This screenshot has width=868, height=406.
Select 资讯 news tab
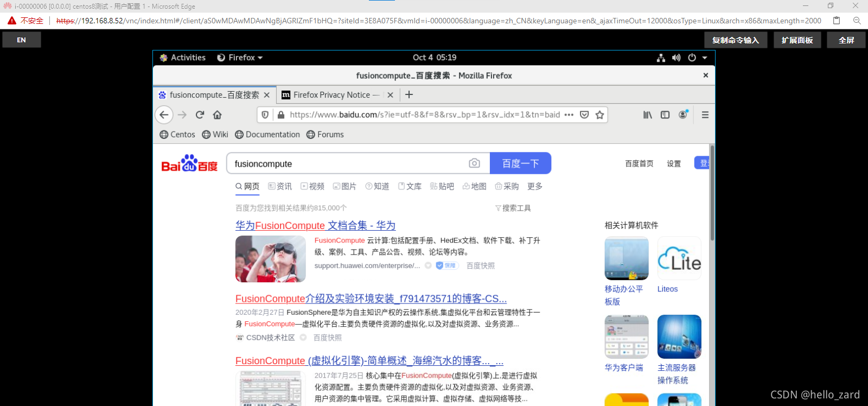point(280,186)
